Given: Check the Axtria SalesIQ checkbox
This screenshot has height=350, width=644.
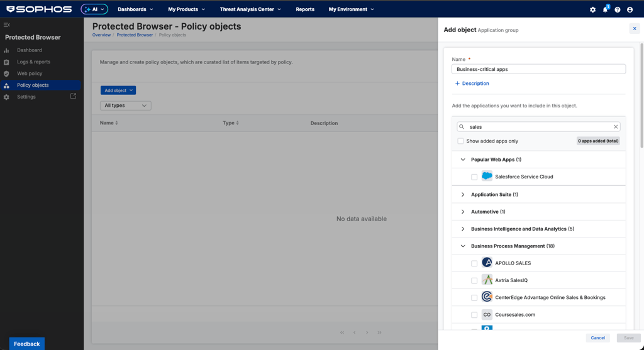Looking at the screenshot, I should click(x=474, y=281).
